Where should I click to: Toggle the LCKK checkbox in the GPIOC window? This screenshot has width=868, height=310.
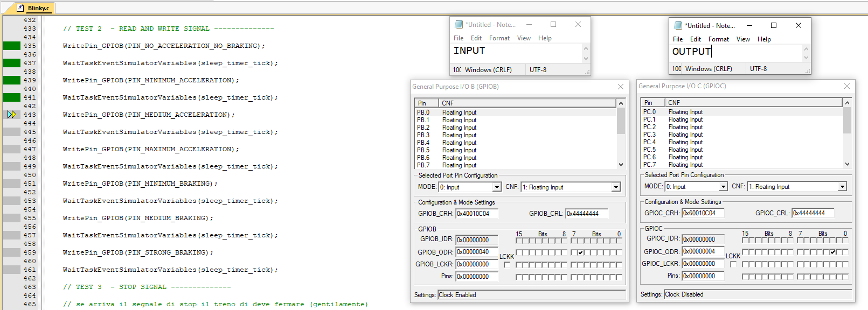point(733,264)
